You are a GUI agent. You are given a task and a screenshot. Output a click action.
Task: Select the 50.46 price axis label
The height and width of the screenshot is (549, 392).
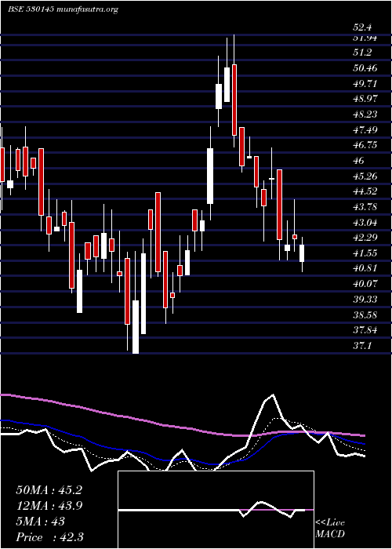[x=365, y=68]
